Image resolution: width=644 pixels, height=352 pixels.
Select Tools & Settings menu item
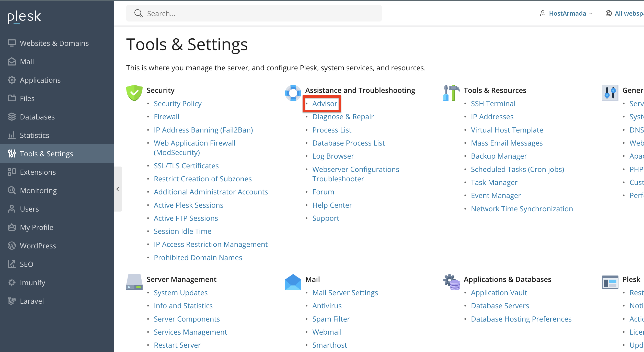[x=57, y=153]
